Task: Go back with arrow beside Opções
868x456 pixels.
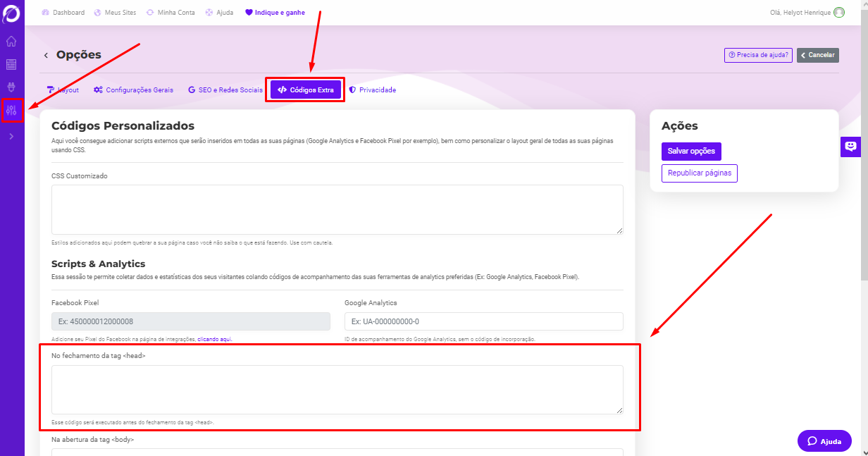Action: coord(46,55)
